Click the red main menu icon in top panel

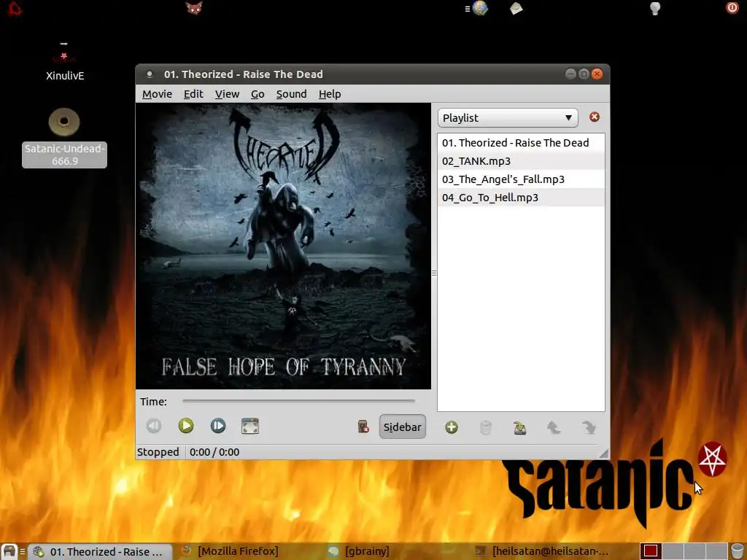tap(15, 8)
